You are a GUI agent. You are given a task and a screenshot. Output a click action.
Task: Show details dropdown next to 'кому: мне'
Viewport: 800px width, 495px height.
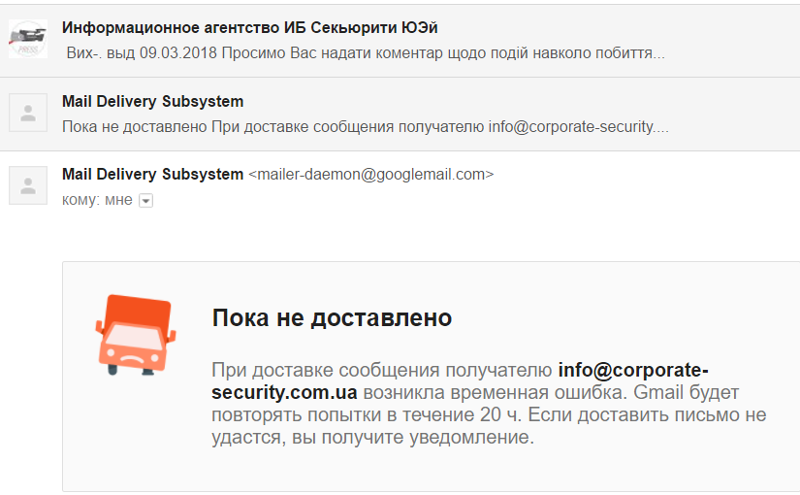[x=146, y=201]
